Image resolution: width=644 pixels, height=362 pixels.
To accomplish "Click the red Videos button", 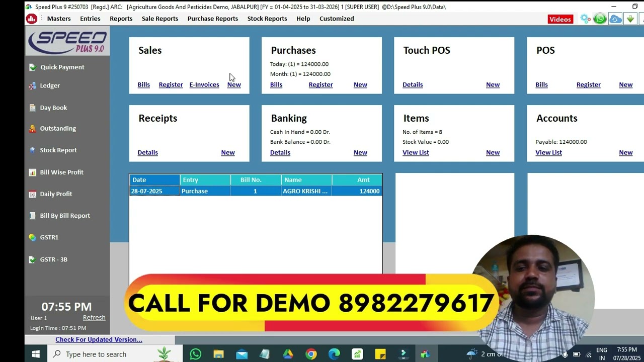I will (x=560, y=19).
